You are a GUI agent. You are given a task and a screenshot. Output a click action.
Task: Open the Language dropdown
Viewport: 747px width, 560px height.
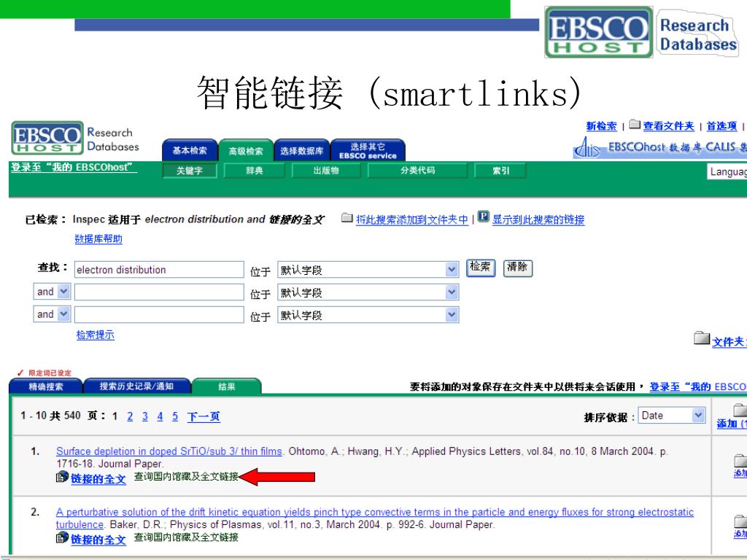(x=727, y=171)
